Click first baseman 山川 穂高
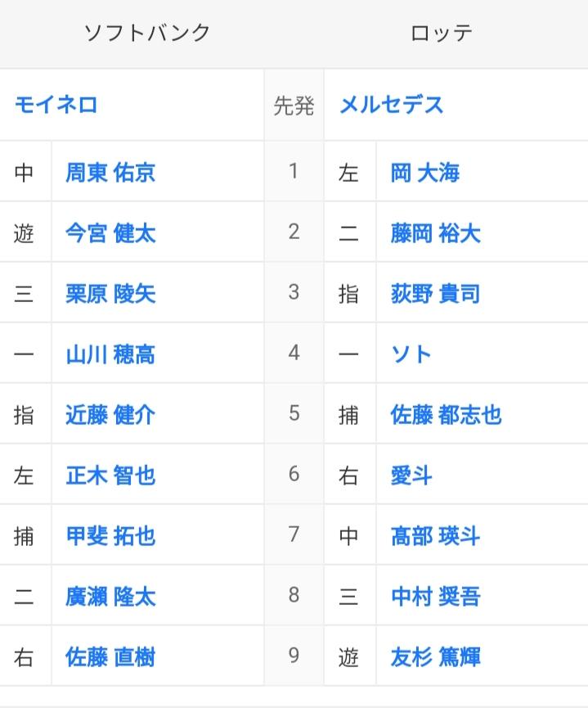Image resolution: width=588 pixels, height=708 pixels. pos(110,354)
